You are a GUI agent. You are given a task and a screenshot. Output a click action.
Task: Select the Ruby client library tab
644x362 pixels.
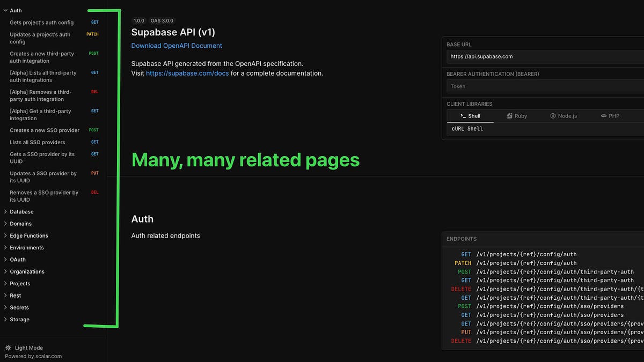517,116
